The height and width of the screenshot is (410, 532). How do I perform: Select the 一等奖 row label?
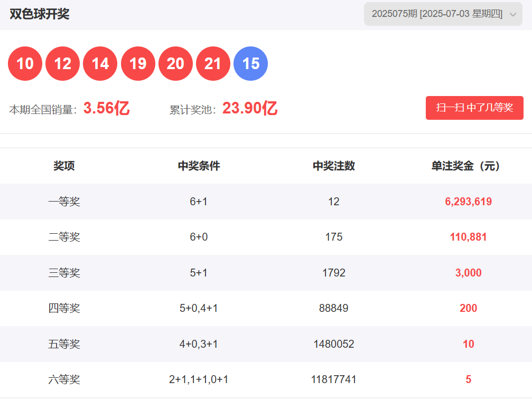click(64, 202)
